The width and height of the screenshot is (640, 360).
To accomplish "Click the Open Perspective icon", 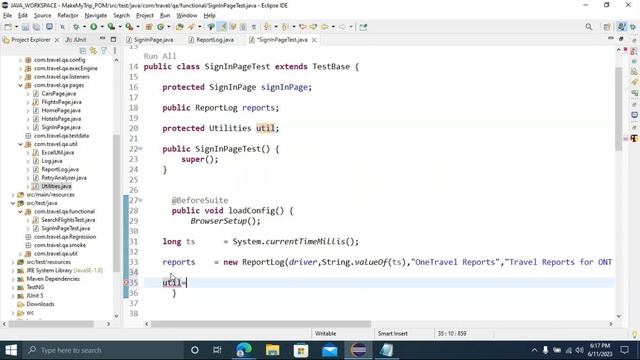I will tap(607, 27).
